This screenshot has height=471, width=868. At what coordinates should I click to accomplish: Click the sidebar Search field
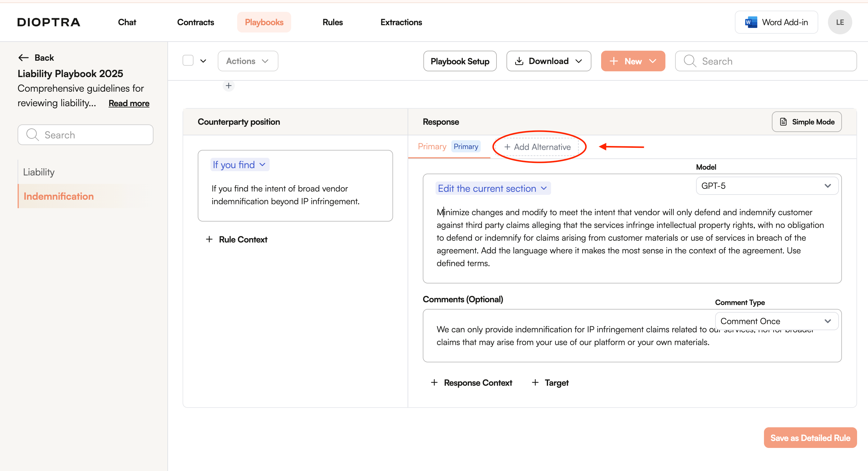pyautogui.click(x=86, y=135)
